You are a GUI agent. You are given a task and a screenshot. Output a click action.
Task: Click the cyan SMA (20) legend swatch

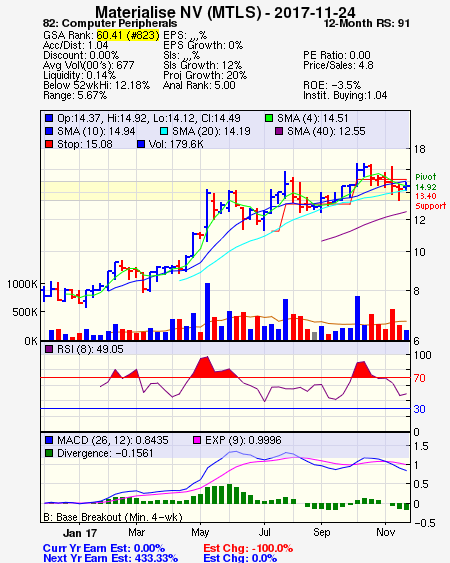[x=164, y=131]
